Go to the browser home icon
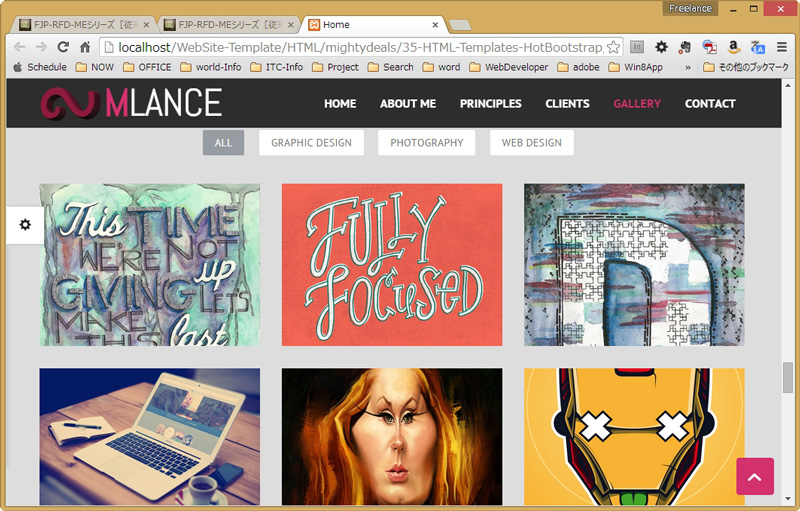 tap(85, 47)
